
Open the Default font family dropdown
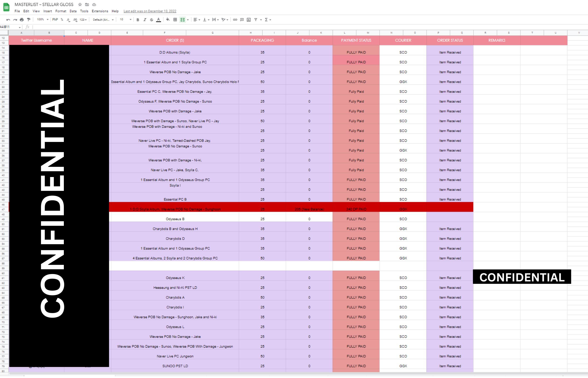pyautogui.click(x=103, y=20)
